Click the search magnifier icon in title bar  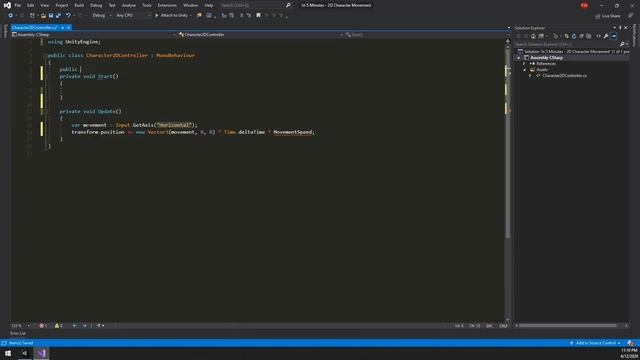point(288,5)
